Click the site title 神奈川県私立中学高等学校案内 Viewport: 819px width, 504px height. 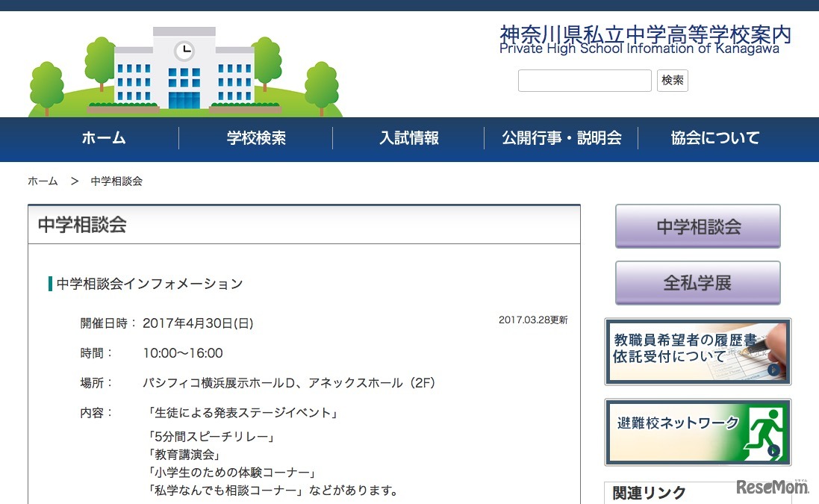pyautogui.click(x=642, y=34)
